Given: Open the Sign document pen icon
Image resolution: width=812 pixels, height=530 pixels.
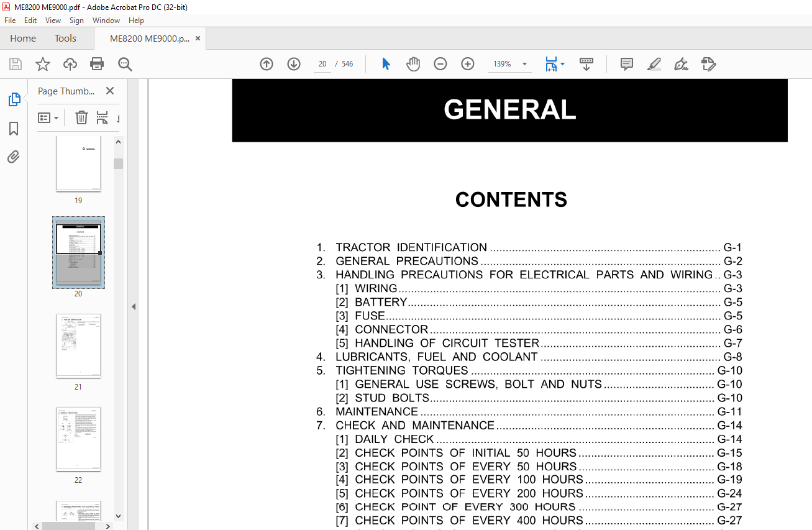Looking at the screenshot, I should (x=681, y=64).
